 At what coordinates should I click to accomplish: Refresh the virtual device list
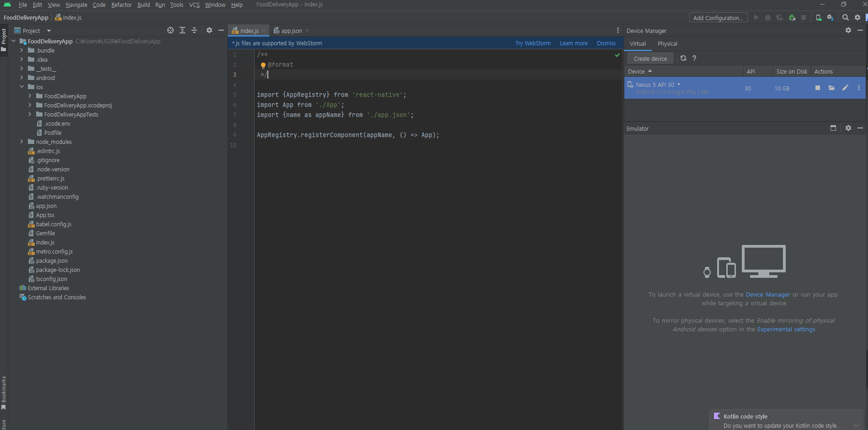pos(683,58)
